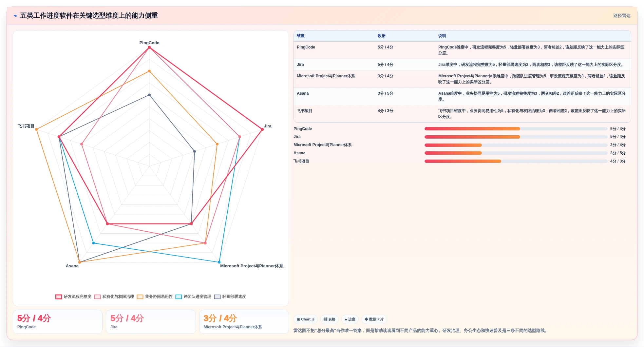Toggle the 私有化与权限治理 legend swatch
644x347 pixels.
[97, 297]
